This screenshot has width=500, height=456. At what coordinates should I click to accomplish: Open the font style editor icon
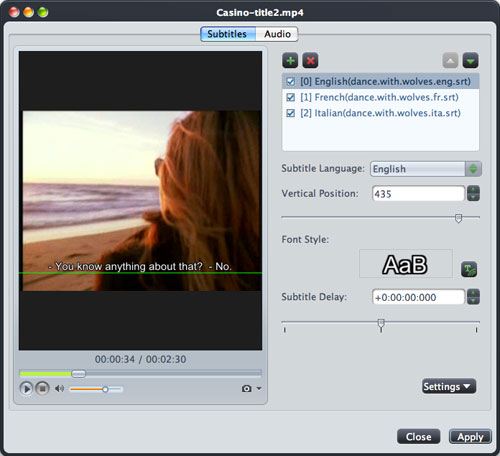469,269
